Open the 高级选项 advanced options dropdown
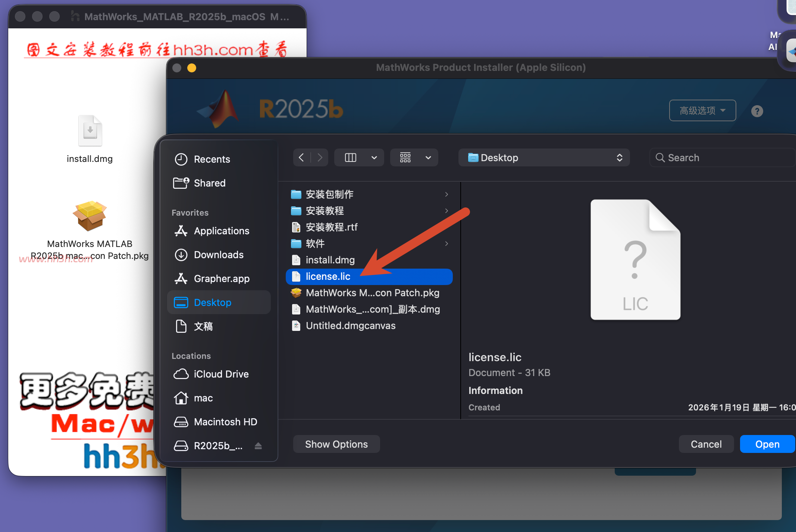The width and height of the screenshot is (796, 532). (x=702, y=110)
